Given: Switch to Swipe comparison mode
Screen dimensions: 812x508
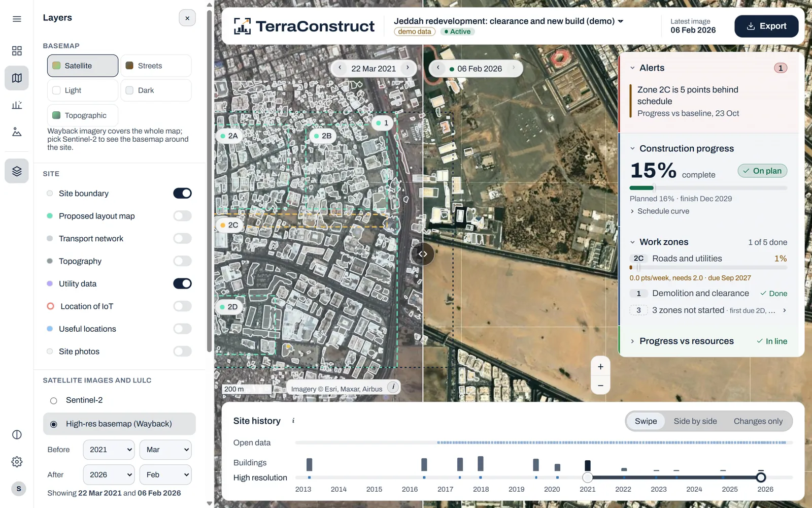Looking at the screenshot, I should coord(646,421).
